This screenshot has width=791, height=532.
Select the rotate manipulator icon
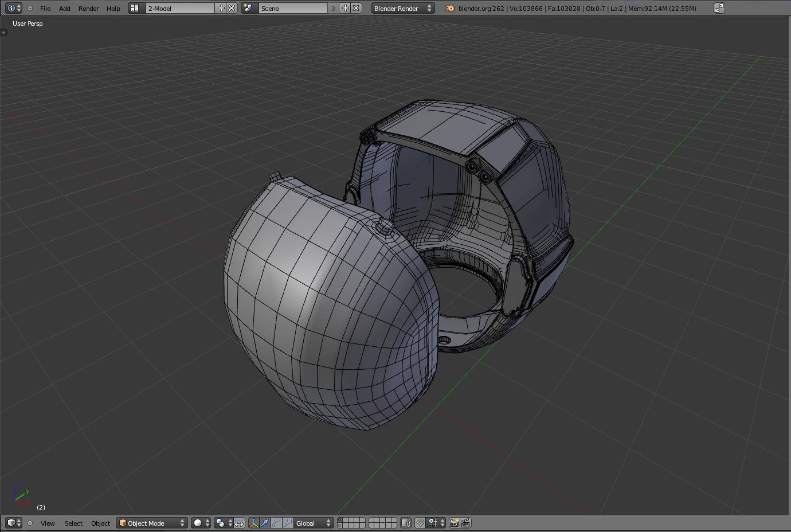click(x=277, y=523)
